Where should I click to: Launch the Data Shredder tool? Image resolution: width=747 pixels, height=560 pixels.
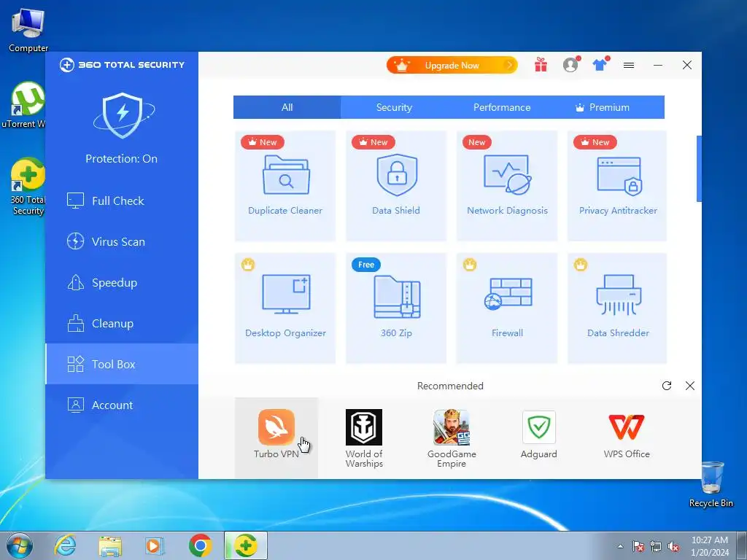(x=617, y=308)
